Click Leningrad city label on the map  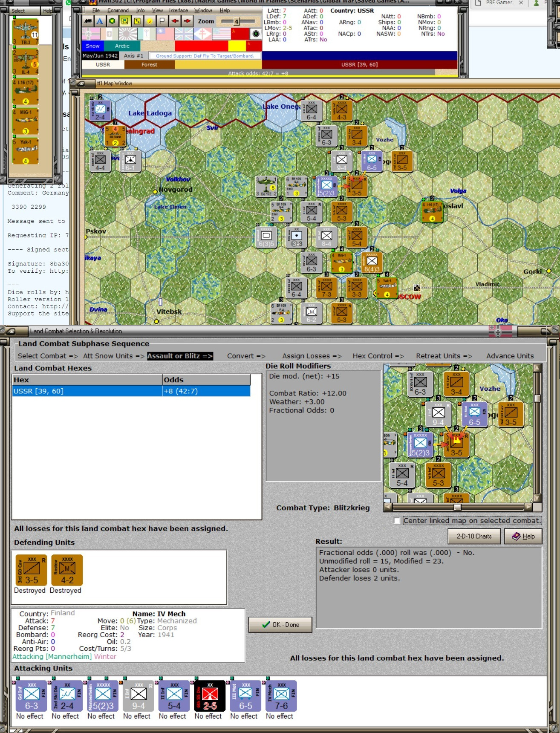pyautogui.click(x=140, y=131)
